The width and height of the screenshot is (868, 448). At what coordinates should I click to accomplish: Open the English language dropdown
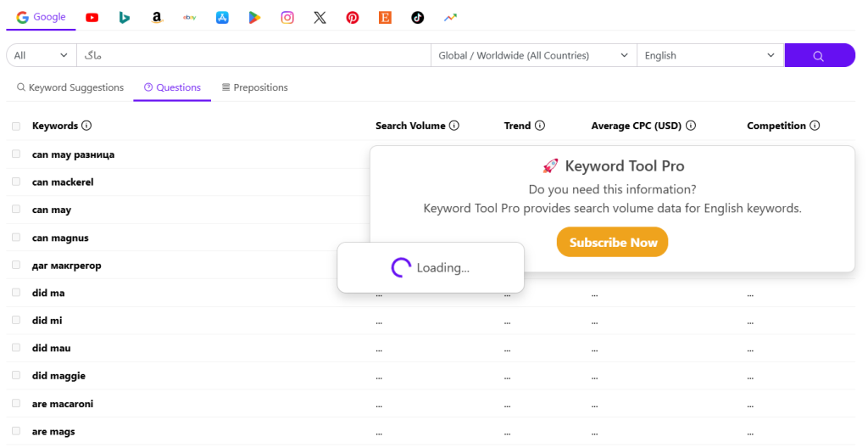tap(709, 55)
